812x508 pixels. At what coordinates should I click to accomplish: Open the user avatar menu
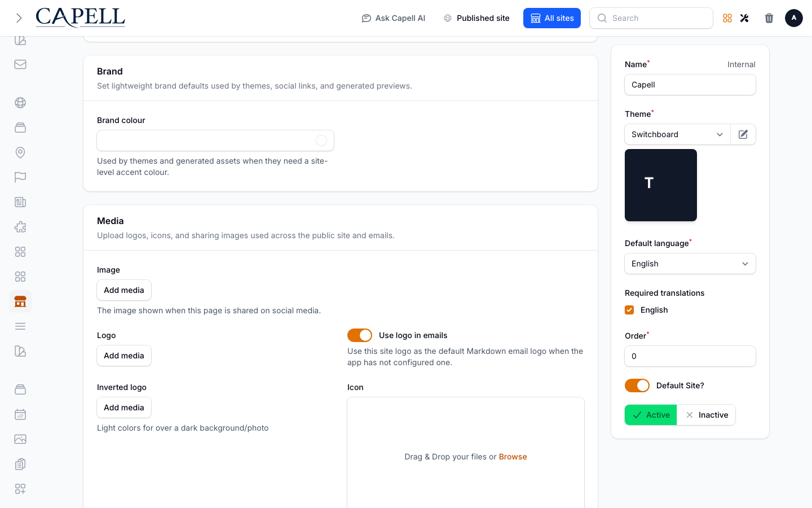click(x=794, y=18)
